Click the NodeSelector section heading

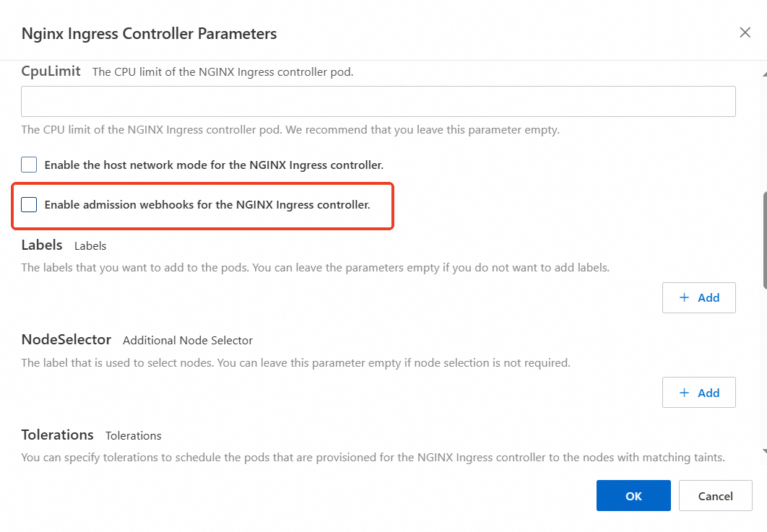coord(66,339)
